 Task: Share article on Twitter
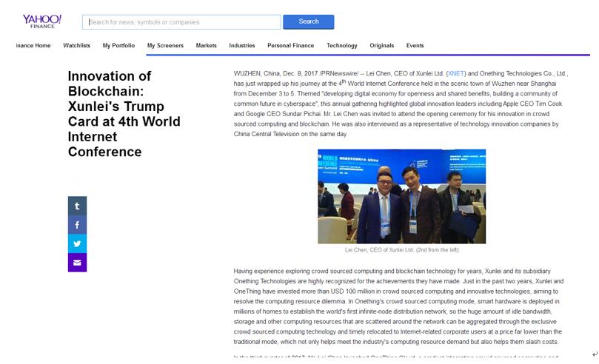click(77, 243)
